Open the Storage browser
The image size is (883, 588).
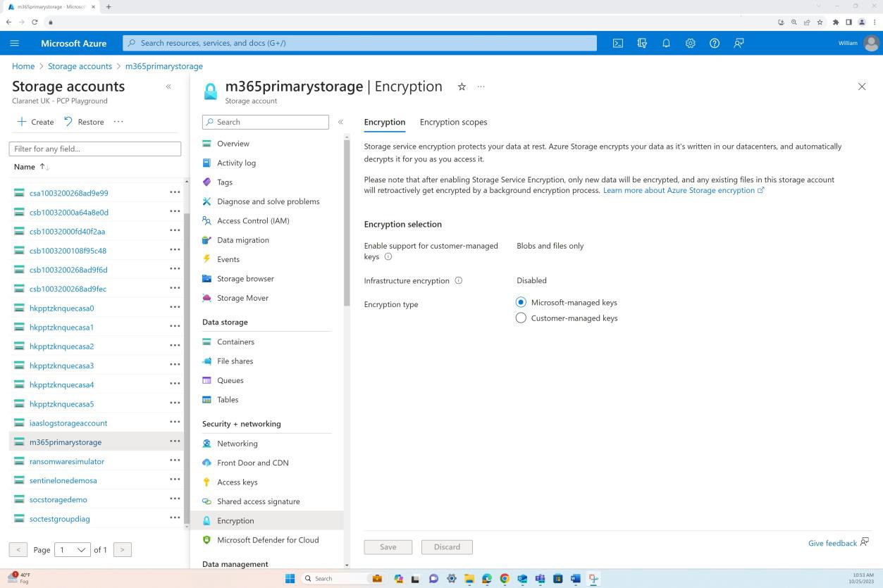245,278
